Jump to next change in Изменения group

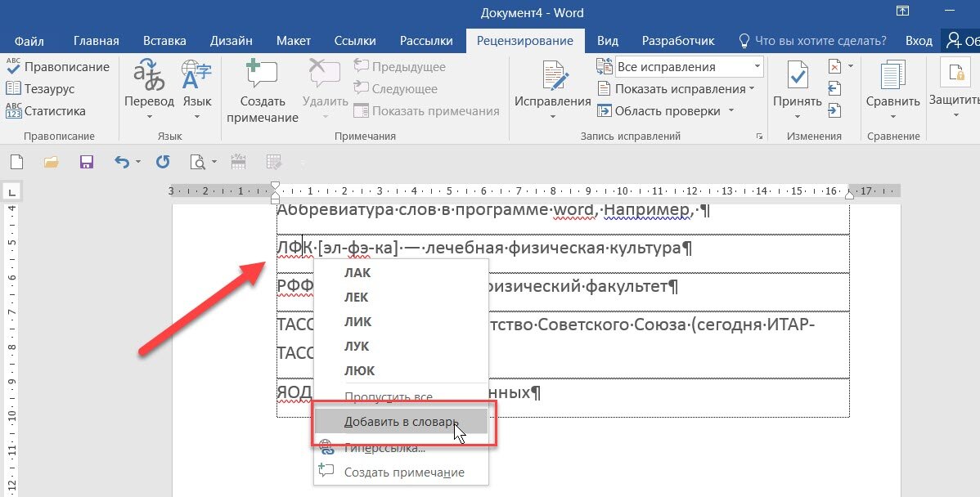[x=834, y=111]
